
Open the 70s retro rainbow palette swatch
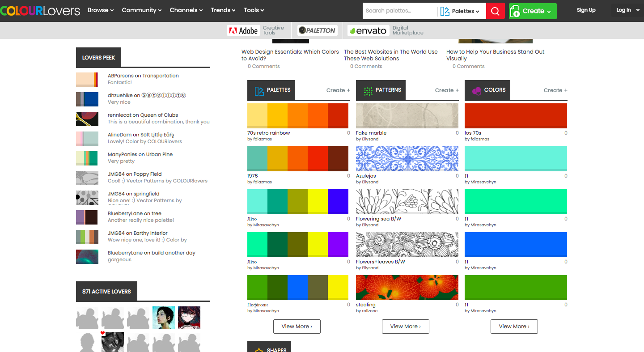(x=298, y=116)
